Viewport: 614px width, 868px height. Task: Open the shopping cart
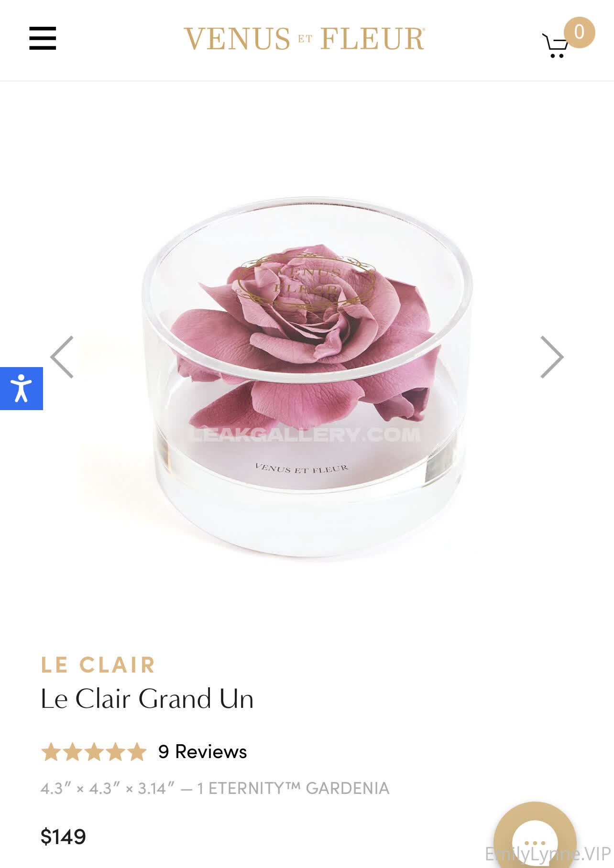tap(555, 46)
